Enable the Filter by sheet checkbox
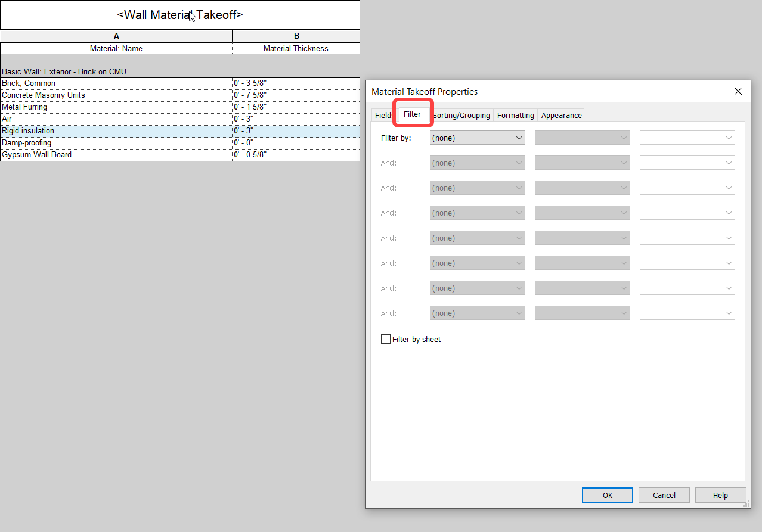This screenshot has height=532, width=762. (x=385, y=338)
